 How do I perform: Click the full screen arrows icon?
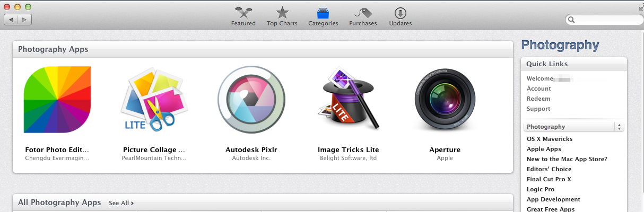(641, 7)
